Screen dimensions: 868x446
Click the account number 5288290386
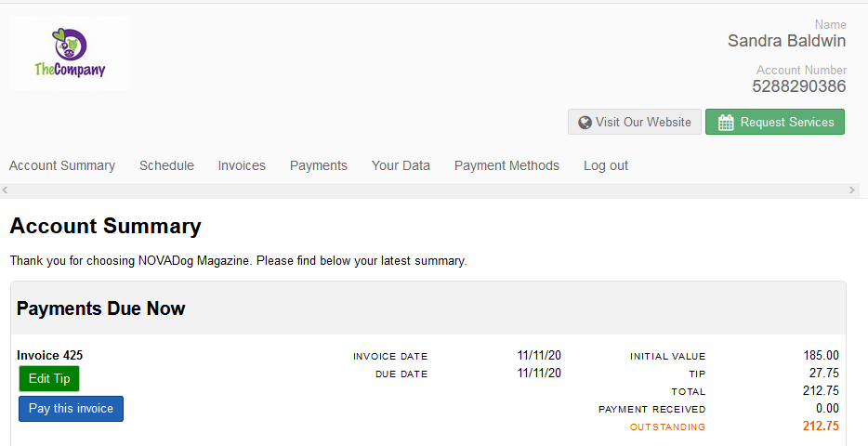pos(799,86)
